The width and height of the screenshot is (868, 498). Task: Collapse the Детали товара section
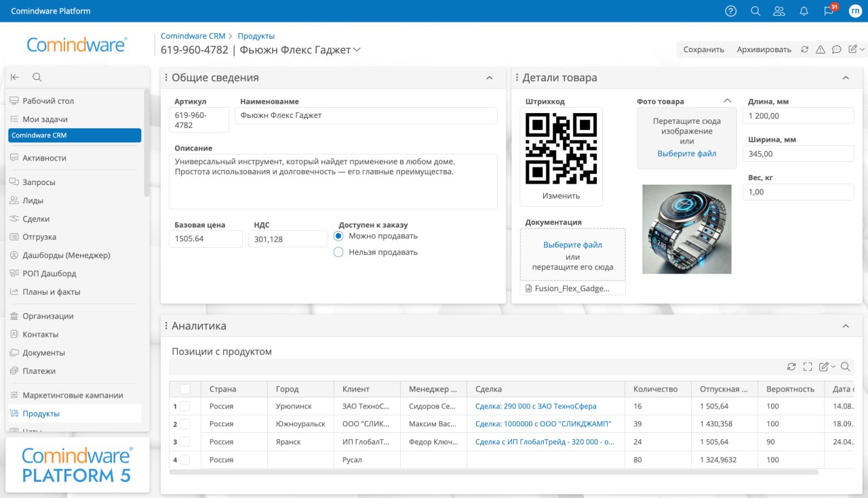(x=846, y=78)
